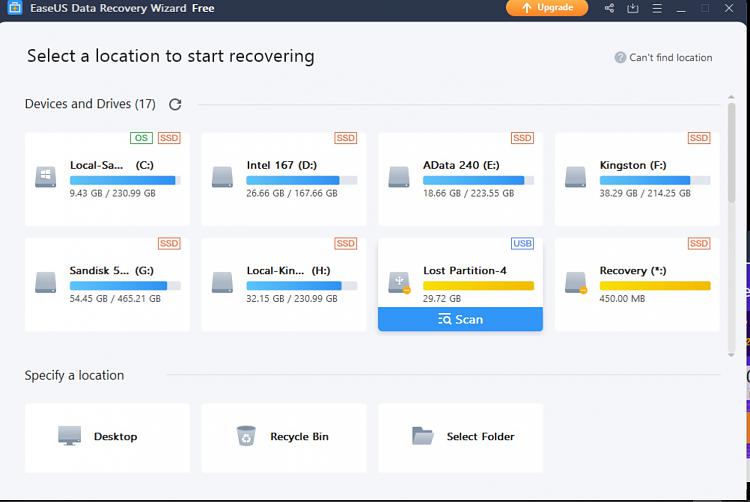Click the Recovery (*:) drive name
This screenshot has height=502, width=750.
[x=633, y=271]
